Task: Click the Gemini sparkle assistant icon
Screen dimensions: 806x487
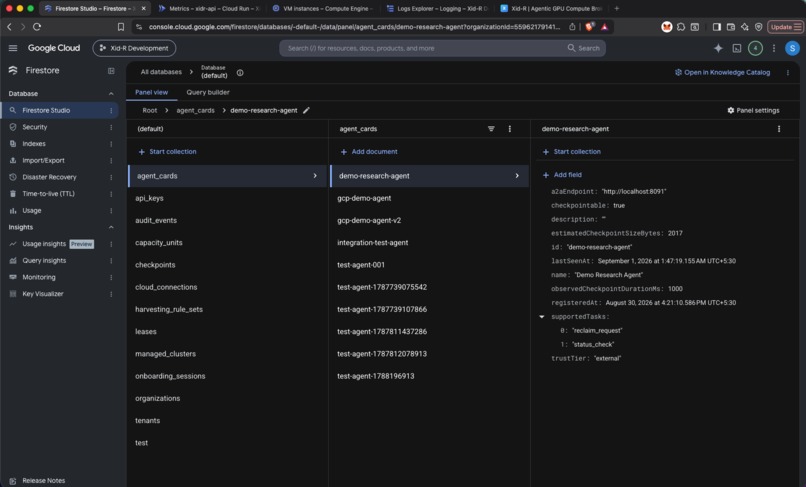Action: [x=718, y=48]
